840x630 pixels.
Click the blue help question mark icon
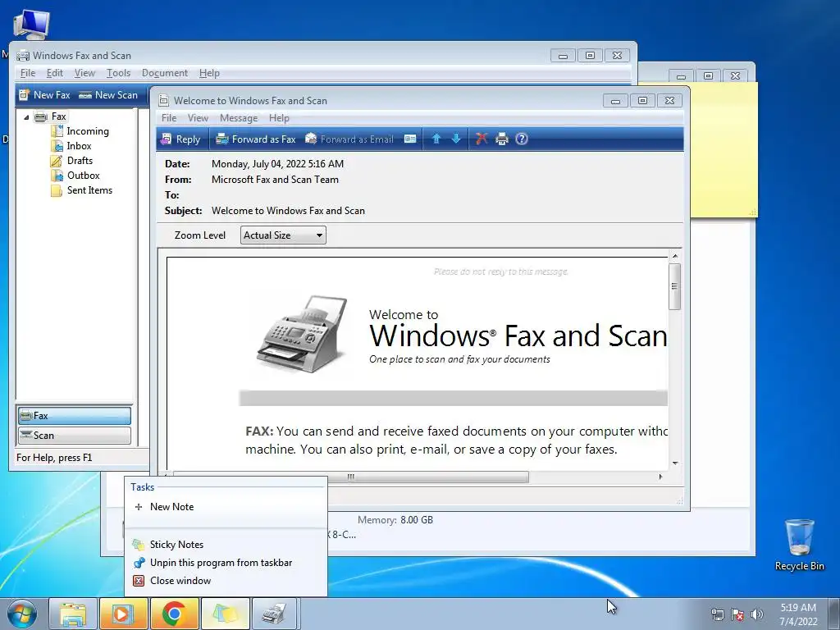pos(521,139)
